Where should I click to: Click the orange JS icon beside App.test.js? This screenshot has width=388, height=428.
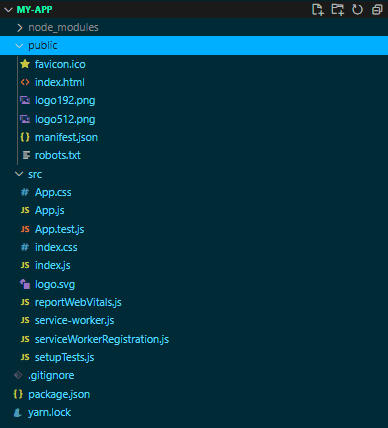click(x=25, y=229)
